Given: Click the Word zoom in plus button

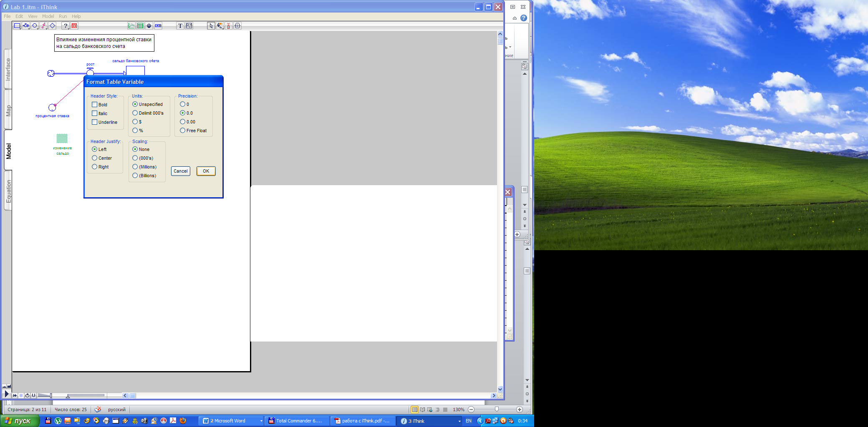Looking at the screenshot, I should 520,409.
